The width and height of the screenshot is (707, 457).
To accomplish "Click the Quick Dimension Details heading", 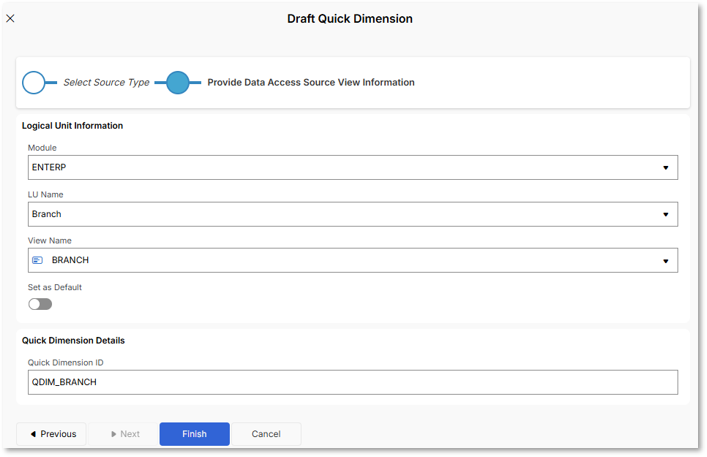I will coord(73,340).
